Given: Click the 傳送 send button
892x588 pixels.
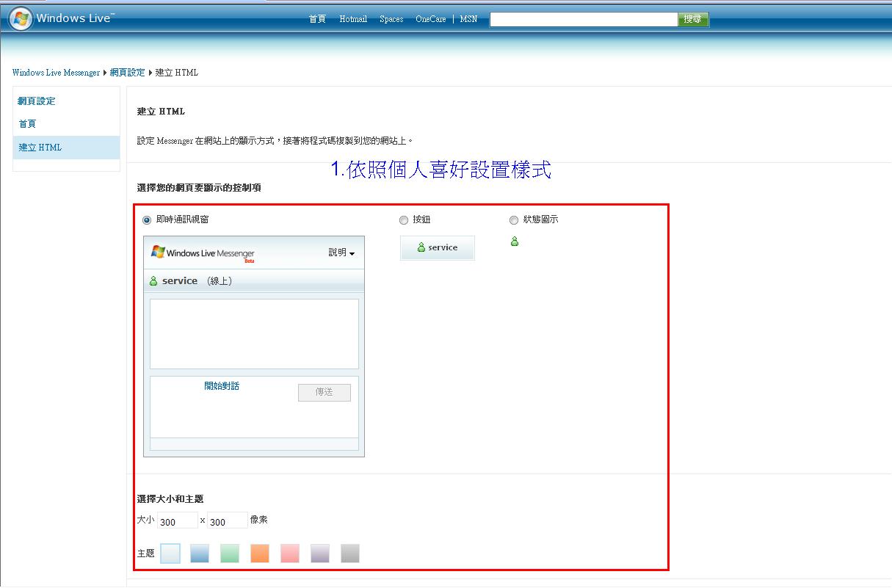Looking at the screenshot, I should coord(324,393).
